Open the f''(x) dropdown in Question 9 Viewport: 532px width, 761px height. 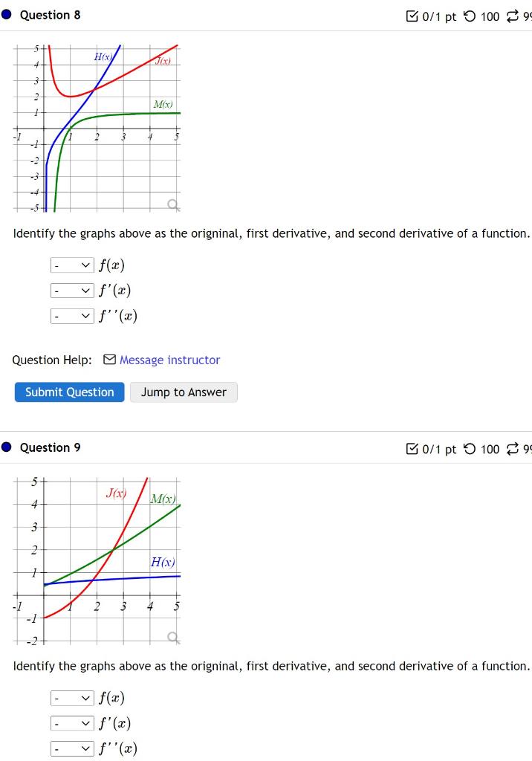tap(71, 748)
